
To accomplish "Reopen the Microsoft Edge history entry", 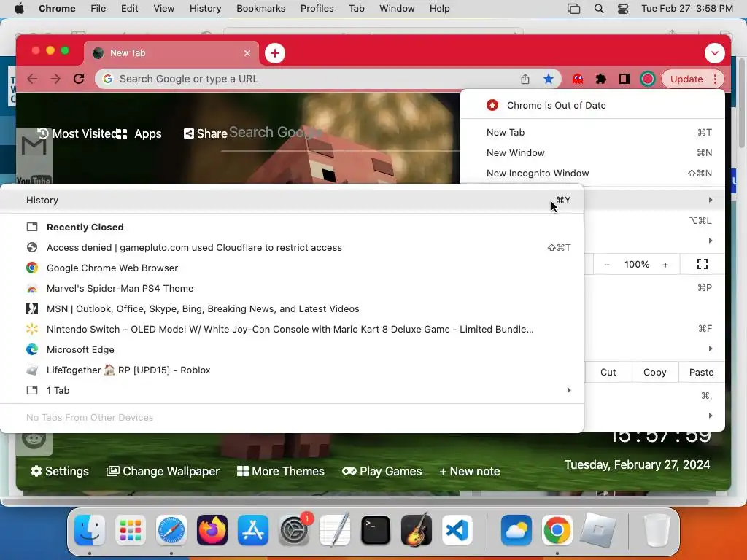I will tap(292, 350).
